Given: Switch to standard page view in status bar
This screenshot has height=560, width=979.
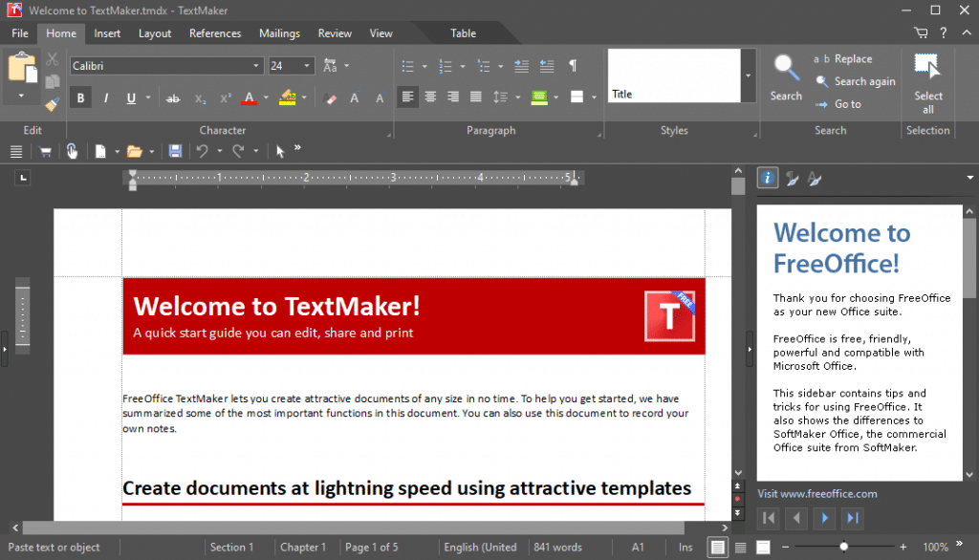Looking at the screenshot, I should point(717,548).
